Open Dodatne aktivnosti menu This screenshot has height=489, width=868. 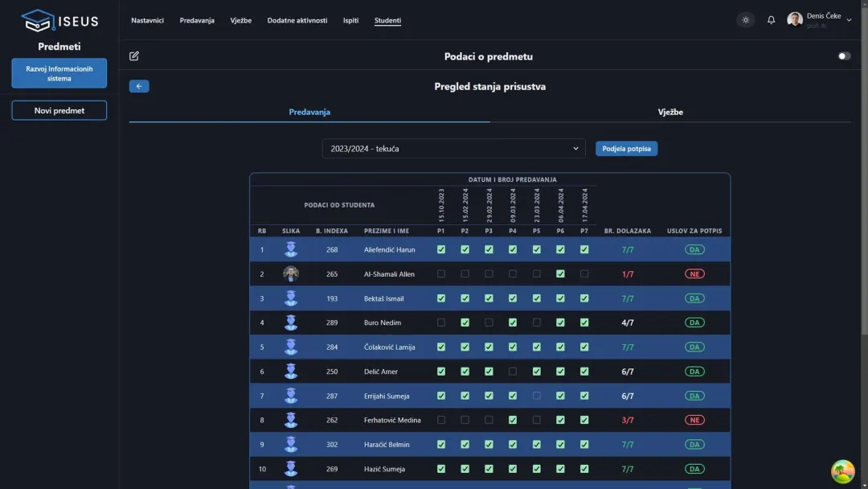click(297, 20)
